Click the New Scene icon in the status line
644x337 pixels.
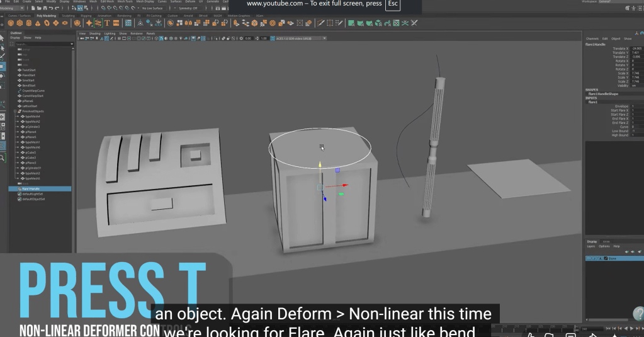(33, 8)
